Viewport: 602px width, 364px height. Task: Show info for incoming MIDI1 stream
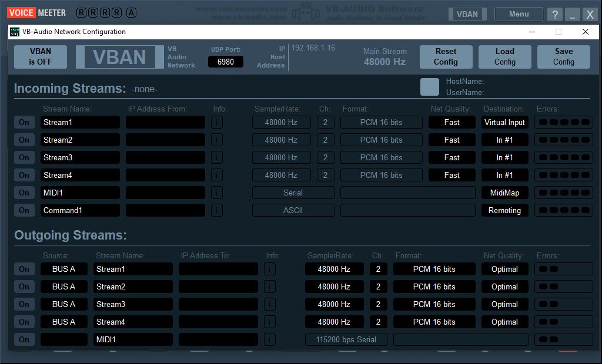click(x=217, y=193)
